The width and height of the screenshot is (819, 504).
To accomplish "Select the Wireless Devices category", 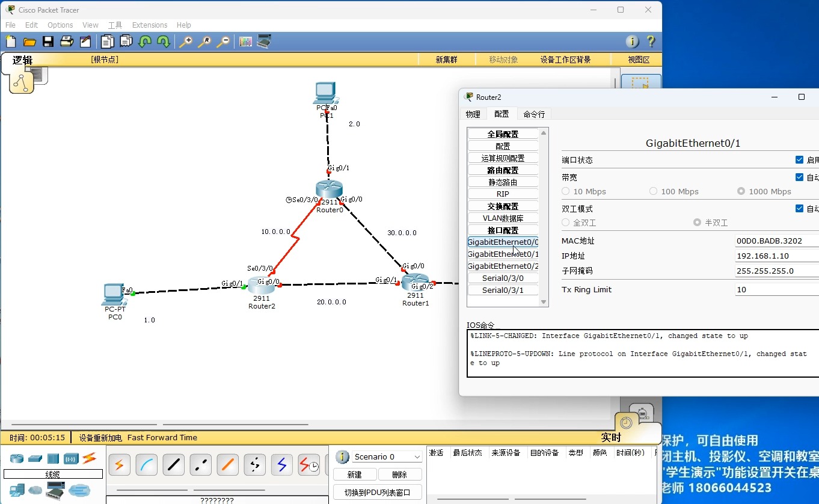I will 71,459.
